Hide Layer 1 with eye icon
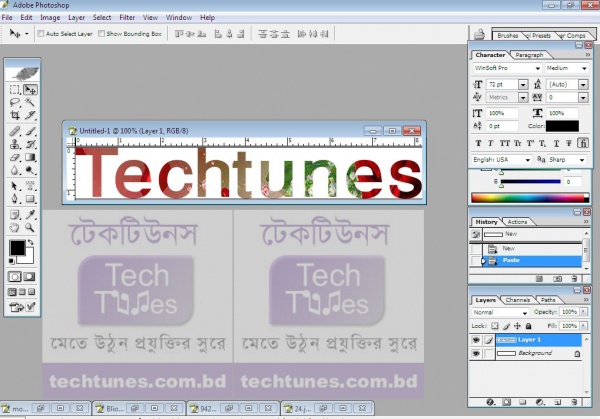 [476, 340]
